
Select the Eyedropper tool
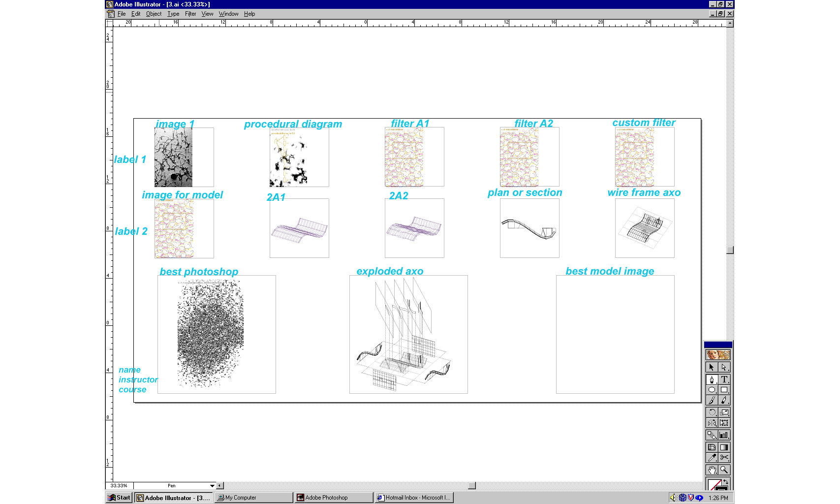click(712, 458)
